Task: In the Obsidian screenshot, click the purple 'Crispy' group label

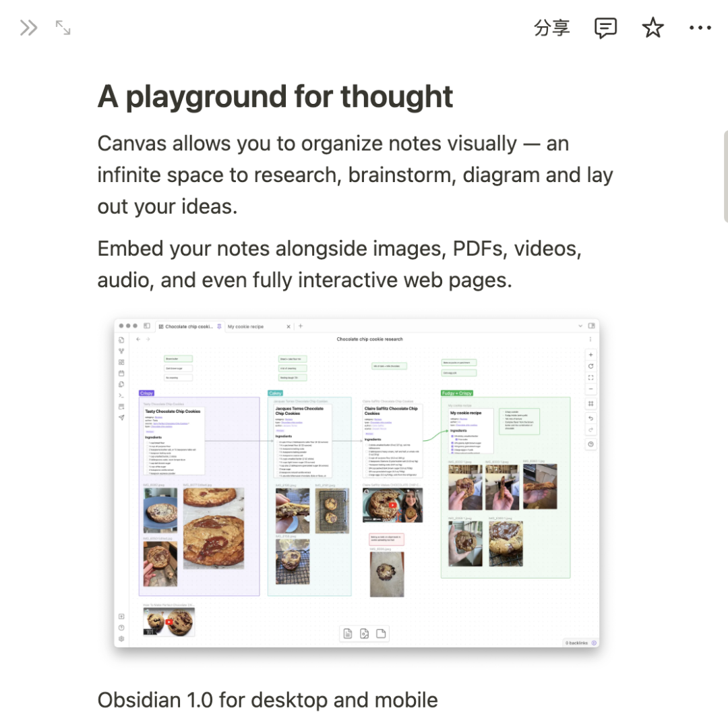Action: pos(146,393)
